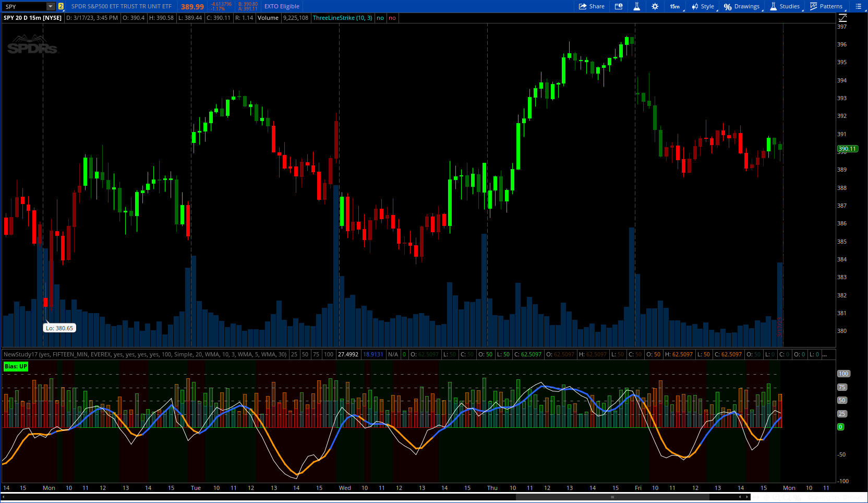
Task: Toggle the price axis scale icon
Action: tap(842, 18)
